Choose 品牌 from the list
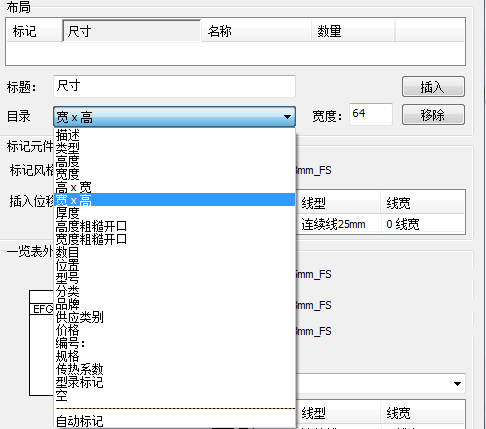Viewport: 486px width, 429px height. pyautogui.click(x=174, y=304)
